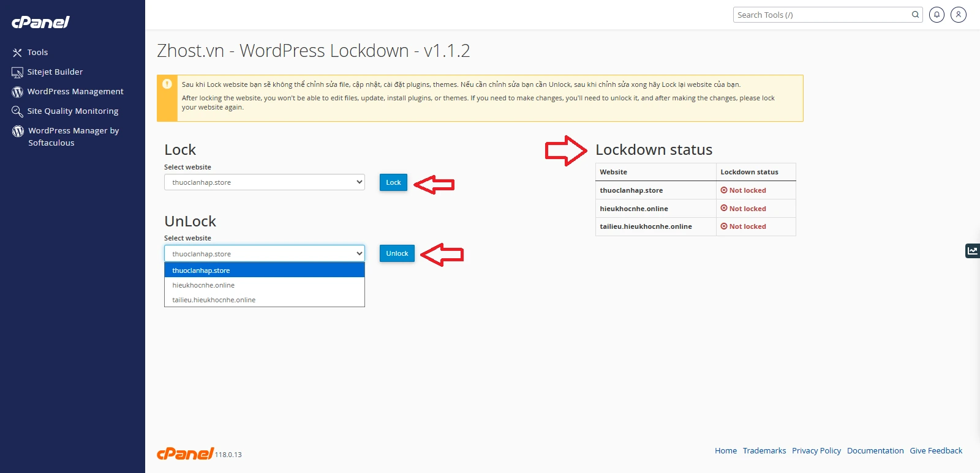Open the user account icon
The image size is (980, 473).
tap(959, 15)
